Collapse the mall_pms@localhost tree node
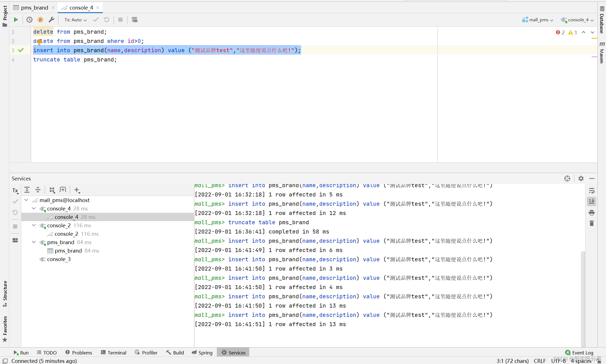606x364 pixels. point(26,200)
